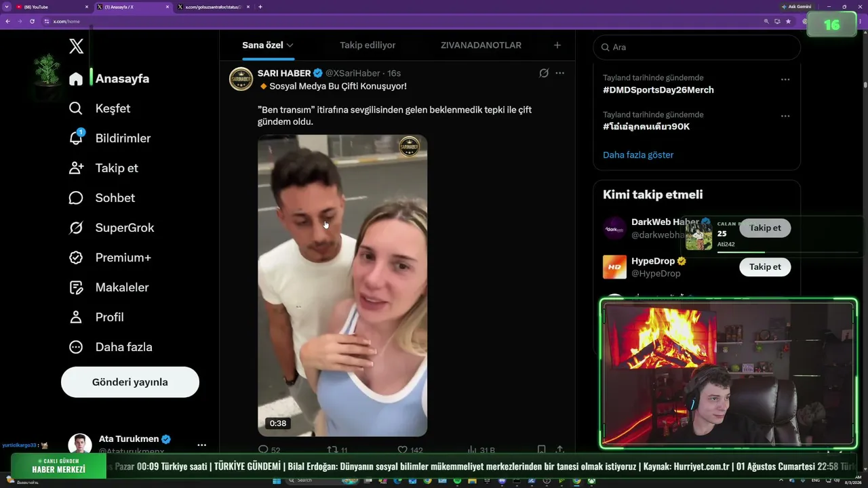
Task: Open Spotify from the taskbar
Action: click(x=457, y=481)
